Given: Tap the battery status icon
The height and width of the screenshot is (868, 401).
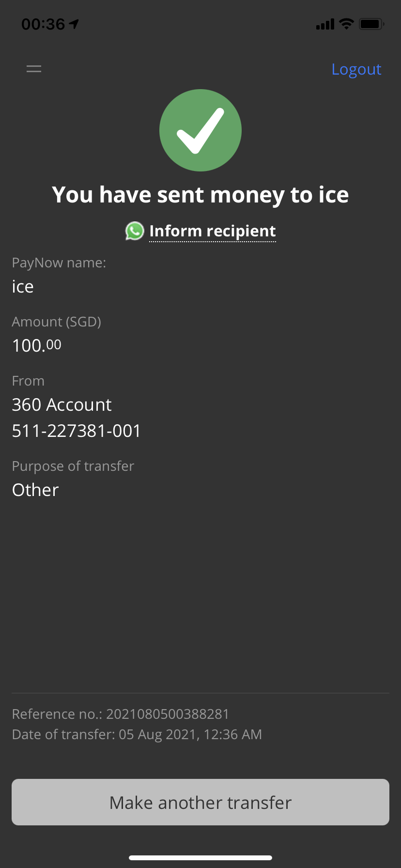Looking at the screenshot, I should coord(371,24).
